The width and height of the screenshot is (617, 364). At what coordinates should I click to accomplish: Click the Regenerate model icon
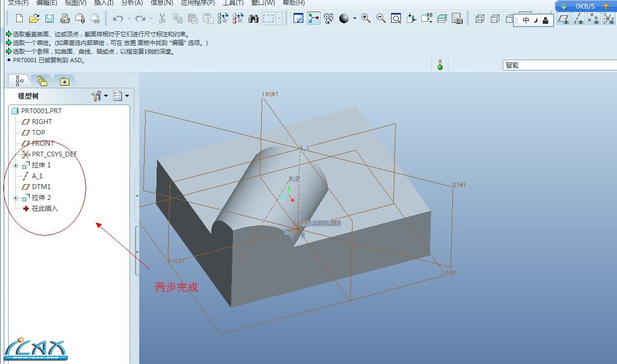[x=223, y=19]
